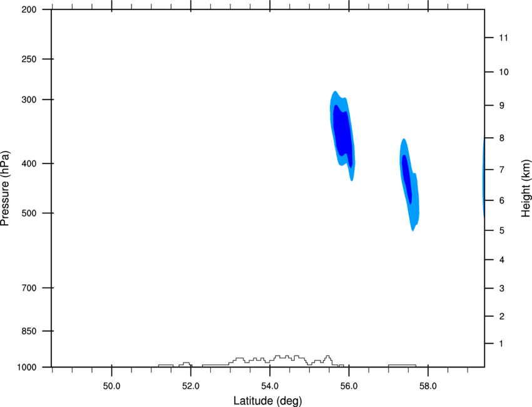Select the 500 pressure tick label

click(29, 213)
